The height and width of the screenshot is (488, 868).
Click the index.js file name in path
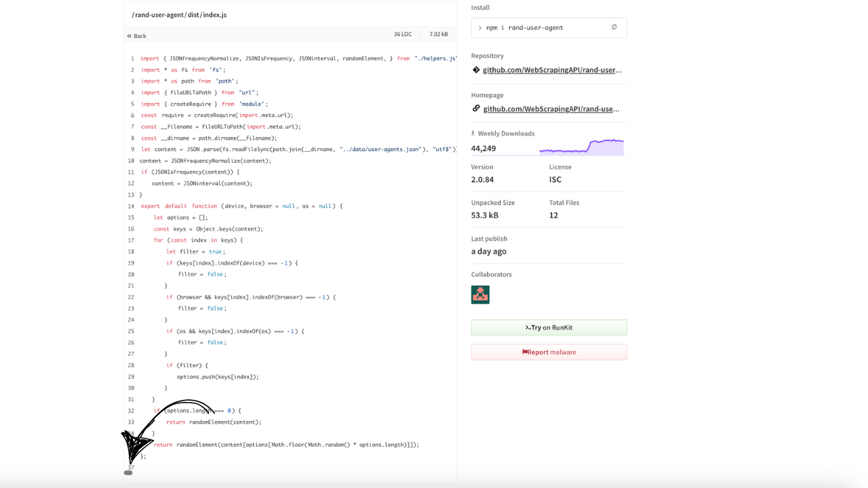click(x=214, y=15)
